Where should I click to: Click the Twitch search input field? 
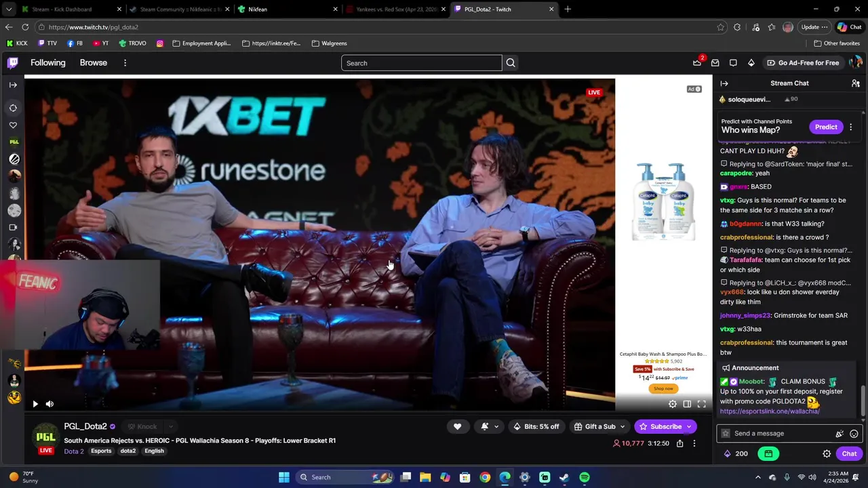[x=422, y=63]
